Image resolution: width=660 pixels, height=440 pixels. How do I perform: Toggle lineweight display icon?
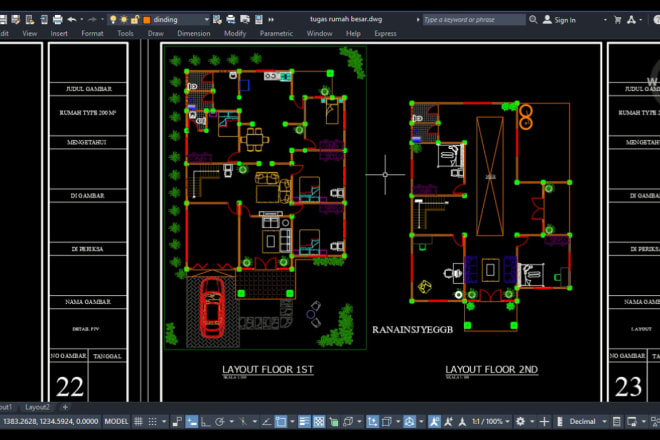[x=304, y=421]
